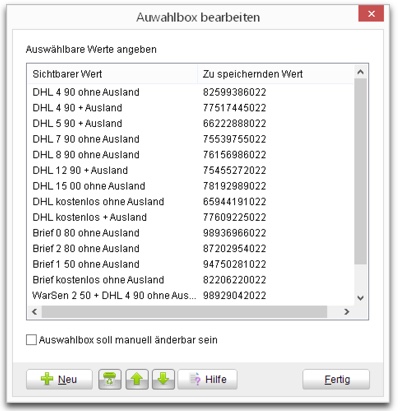Click the Fertig button
This screenshot has height=411, width=400.
coord(336,379)
